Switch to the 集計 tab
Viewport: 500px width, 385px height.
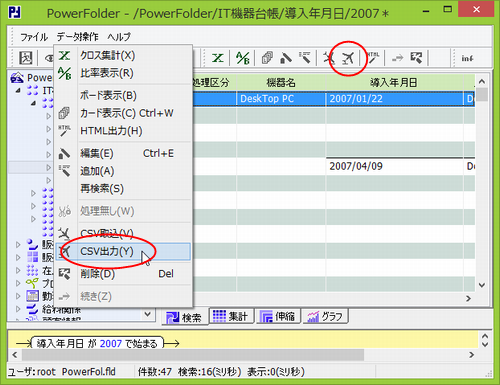[x=231, y=316]
